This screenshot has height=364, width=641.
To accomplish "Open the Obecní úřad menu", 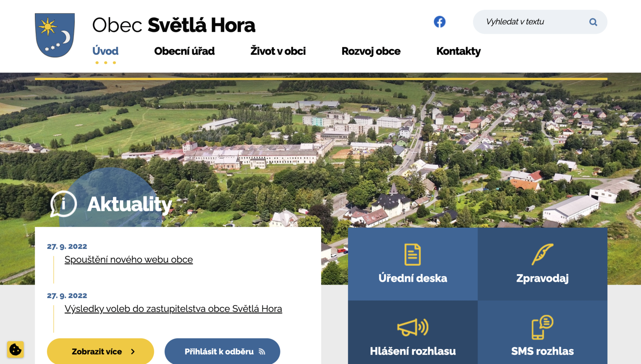I will [184, 51].
